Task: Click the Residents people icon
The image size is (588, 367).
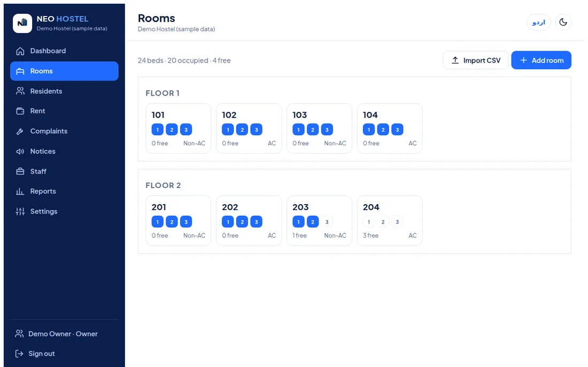Action: coord(20,91)
